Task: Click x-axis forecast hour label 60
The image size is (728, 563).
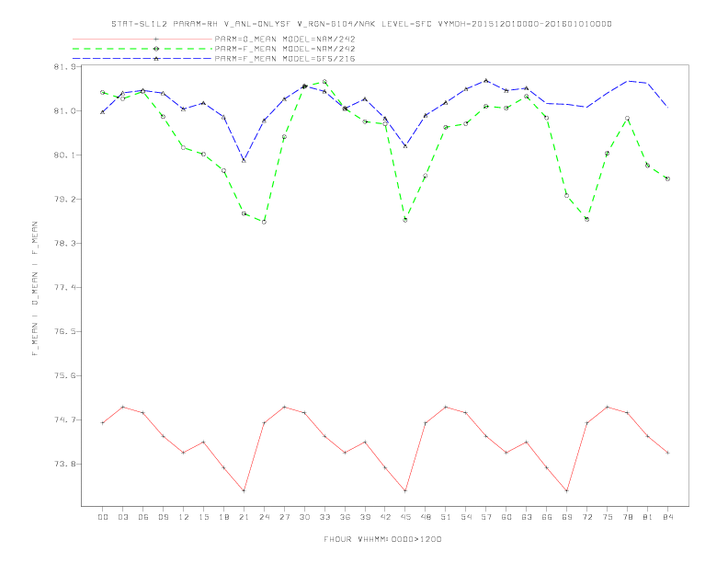Action: 506,517
